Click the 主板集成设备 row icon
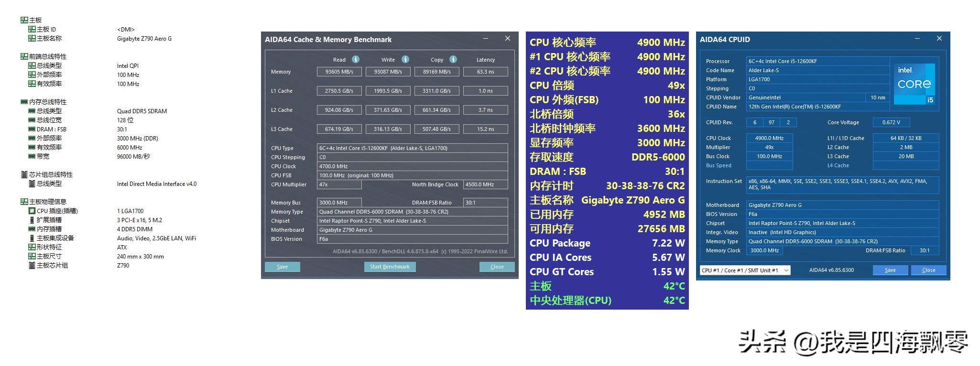980x366 pixels. tap(32, 238)
